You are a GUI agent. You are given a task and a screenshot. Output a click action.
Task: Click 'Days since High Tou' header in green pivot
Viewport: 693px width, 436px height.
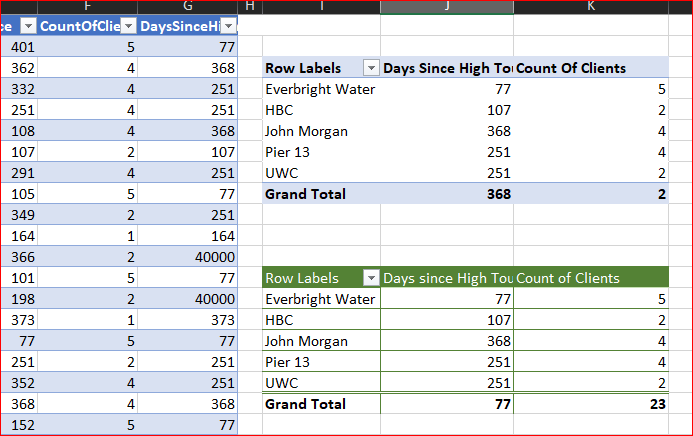447,278
